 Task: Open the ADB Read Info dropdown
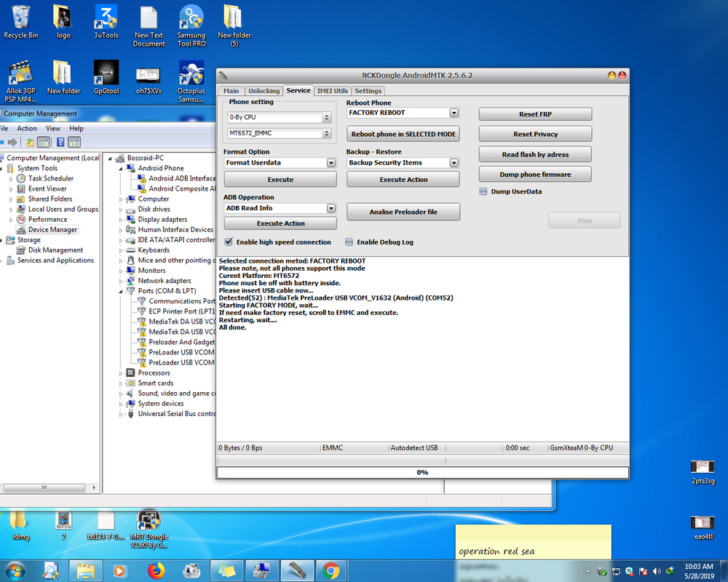point(331,208)
